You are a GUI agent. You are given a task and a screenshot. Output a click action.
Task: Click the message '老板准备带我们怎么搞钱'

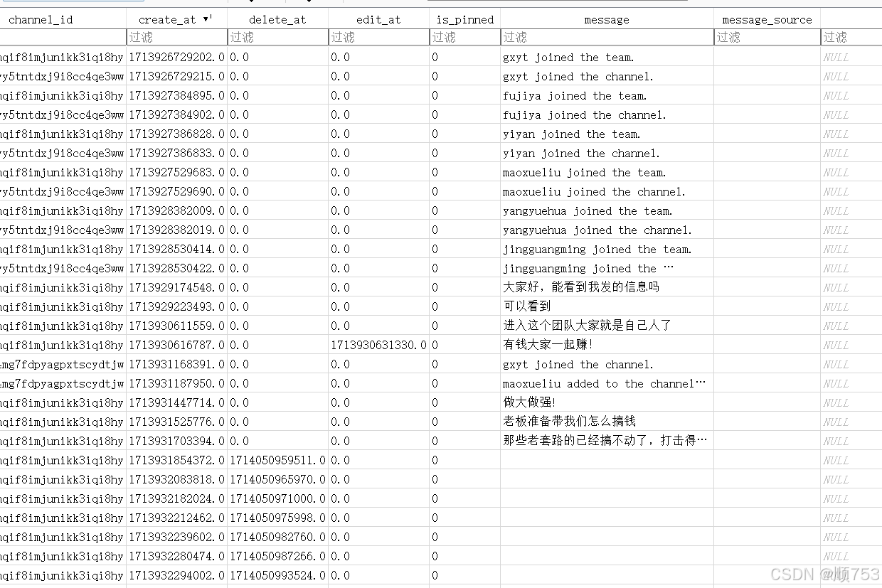click(607, 422)
